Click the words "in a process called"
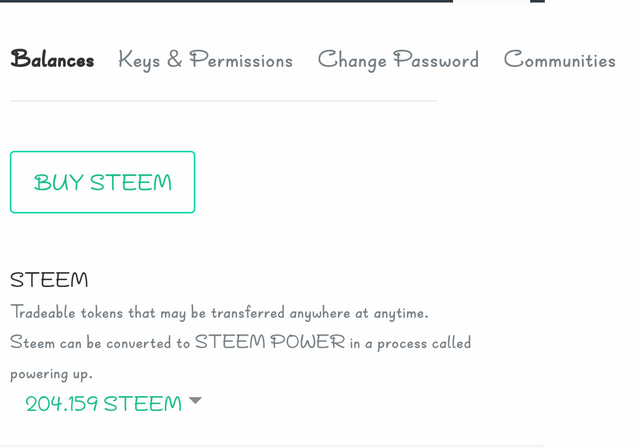This screenshot has width=640, height=447. 410,342
